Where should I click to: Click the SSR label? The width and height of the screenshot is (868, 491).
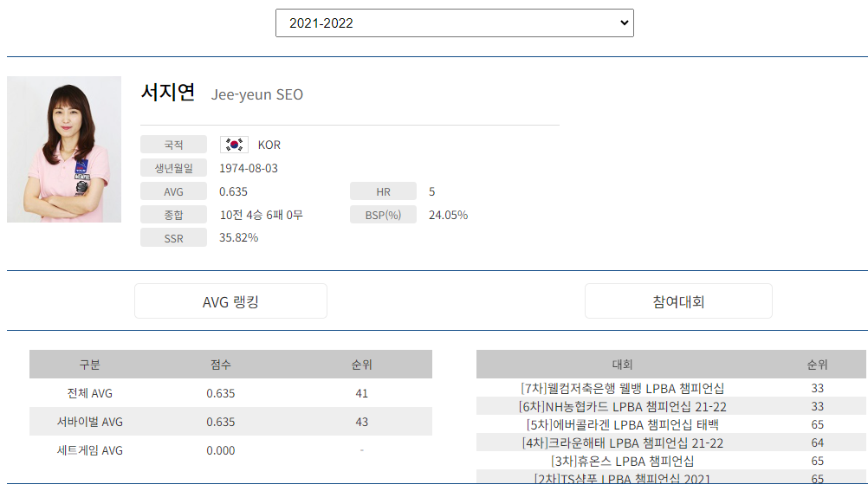[173, 238]
